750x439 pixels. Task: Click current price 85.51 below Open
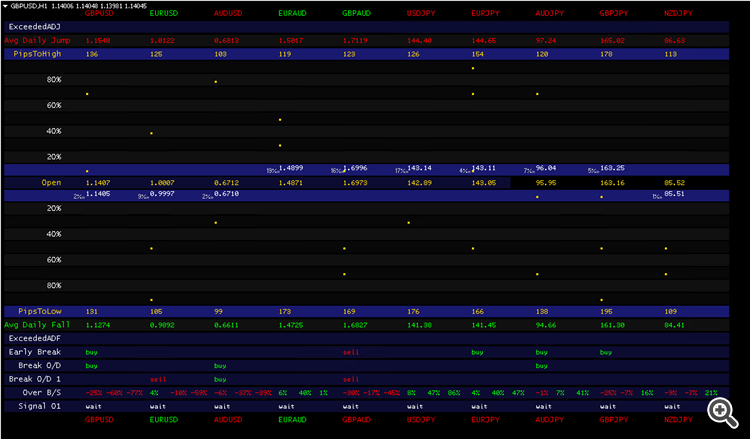click(674, 194)
